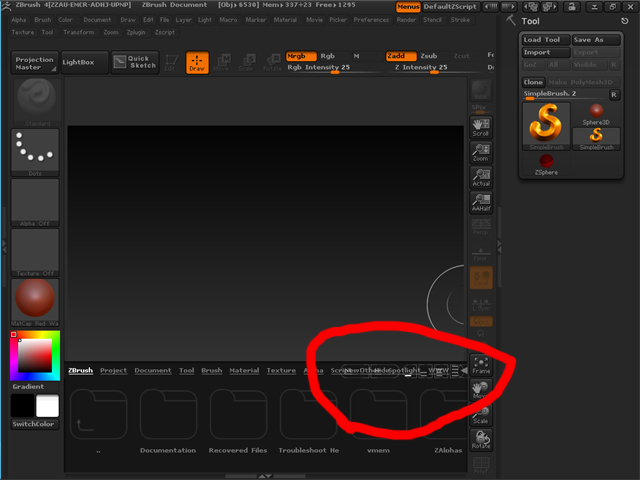Click the large SimpleBrush tool thumbnail
This screenshot has height=480, width=640.
point(546,126)
